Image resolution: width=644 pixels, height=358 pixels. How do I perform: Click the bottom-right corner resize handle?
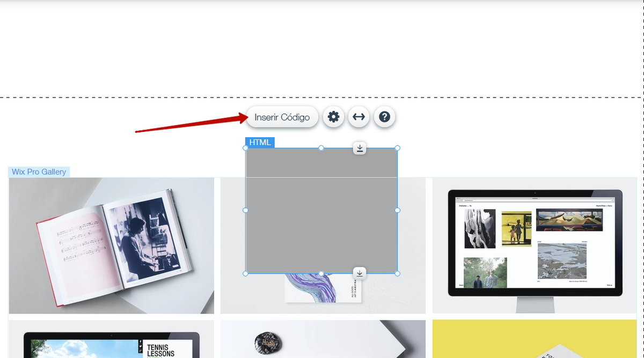[398, 273]
